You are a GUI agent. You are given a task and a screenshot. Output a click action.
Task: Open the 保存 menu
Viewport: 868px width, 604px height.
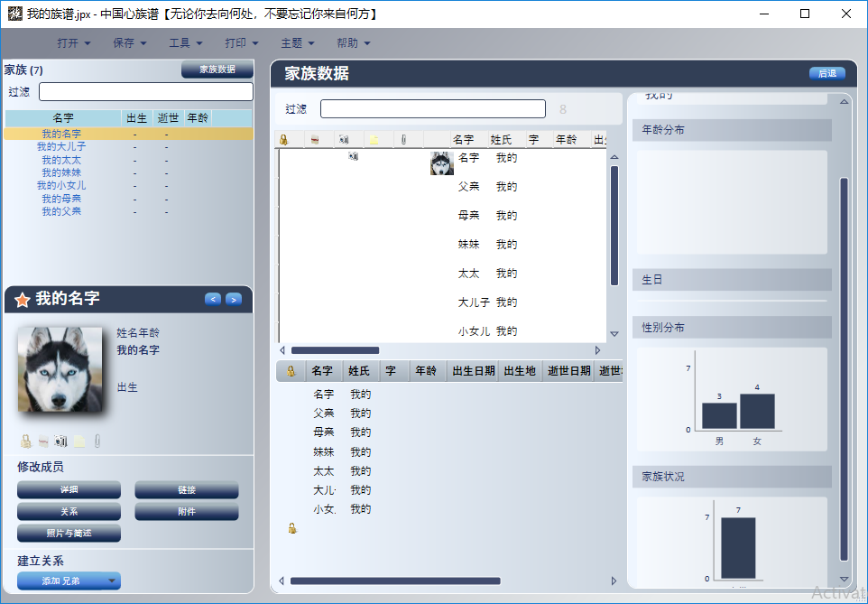coord(130,42)
